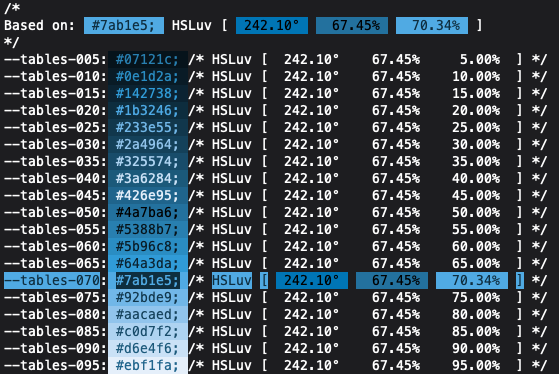This screenshot has width=559, height=374.
Task: Click the --tables-055 variable name
Action: pyautogui.click(x=52, y=230)
